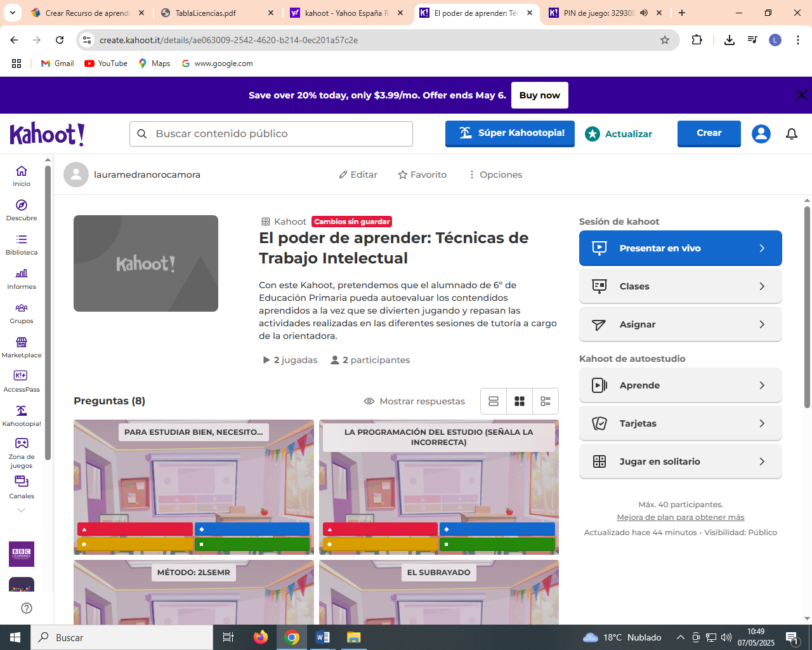
Task: Open Mejora de plan link
Action: [x=681, y=517]
